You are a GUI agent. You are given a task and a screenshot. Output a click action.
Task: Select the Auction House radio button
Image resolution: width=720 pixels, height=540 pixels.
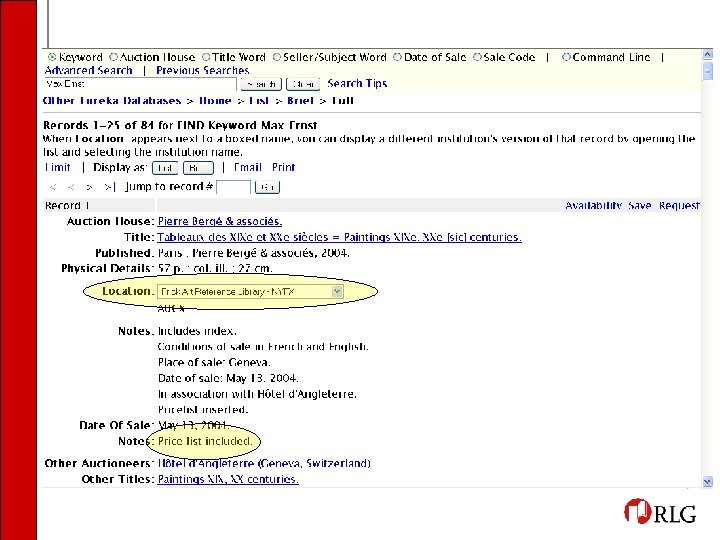point(113,57)
